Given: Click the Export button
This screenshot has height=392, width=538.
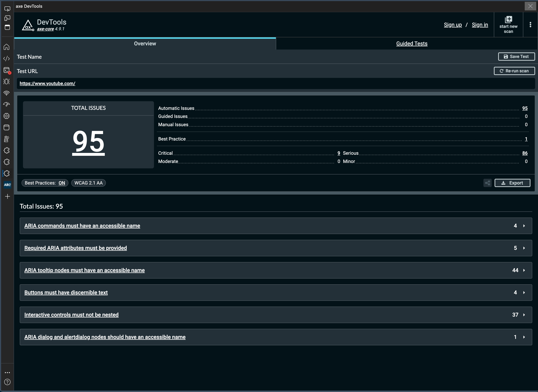Looking at the screenshot, I should [x=512, y=183].
